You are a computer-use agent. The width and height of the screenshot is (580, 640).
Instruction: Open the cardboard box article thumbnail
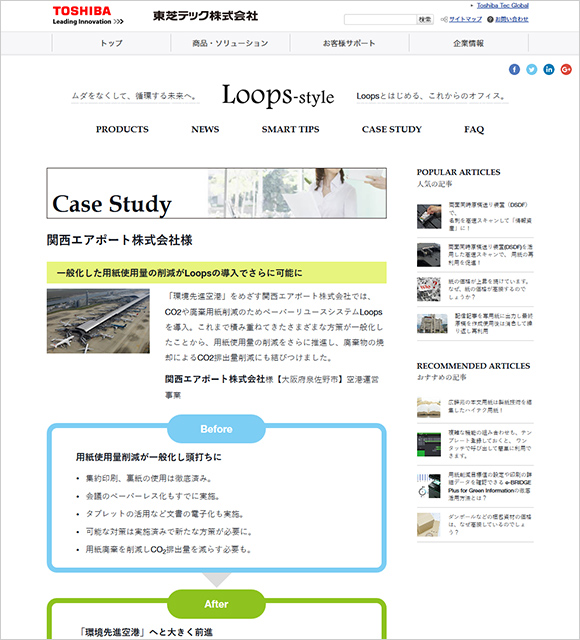point(429,524)
